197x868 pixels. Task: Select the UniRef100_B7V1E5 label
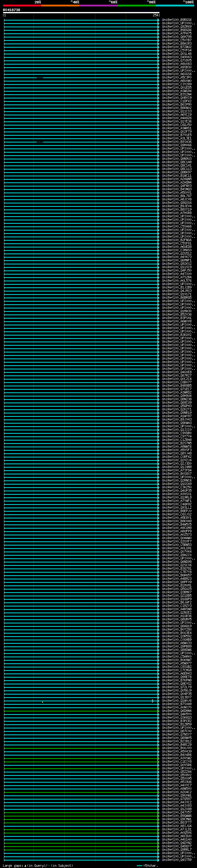pos(176,135)
